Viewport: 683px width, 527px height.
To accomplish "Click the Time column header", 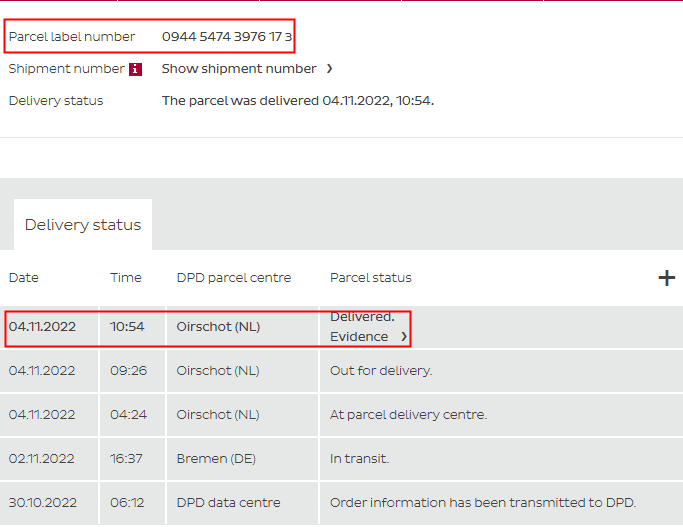I will pyautogui.click(x=126, y=278).
